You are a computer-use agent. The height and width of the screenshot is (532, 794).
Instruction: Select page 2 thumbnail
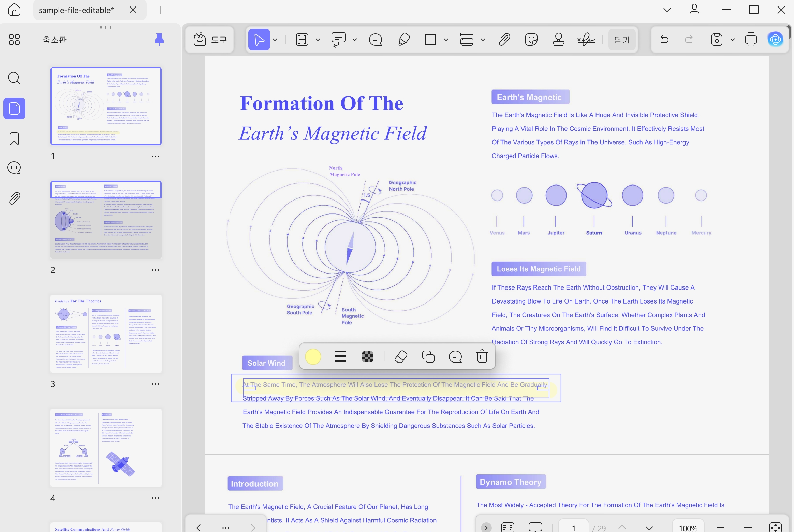click(106, 220)
